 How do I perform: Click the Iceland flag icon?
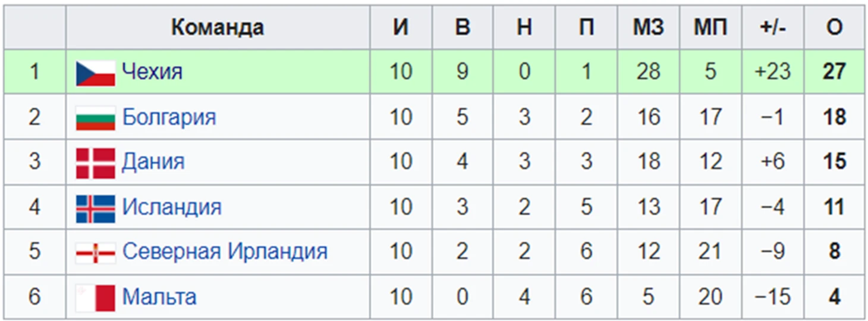95,209
